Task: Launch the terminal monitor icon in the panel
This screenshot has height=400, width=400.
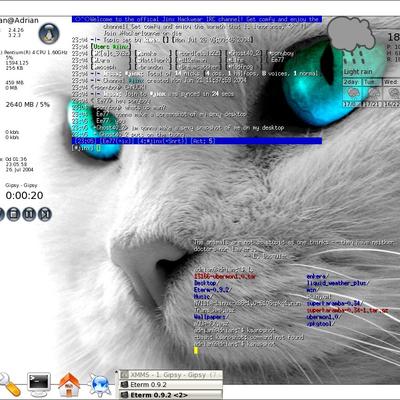Action: coord(39,384)
